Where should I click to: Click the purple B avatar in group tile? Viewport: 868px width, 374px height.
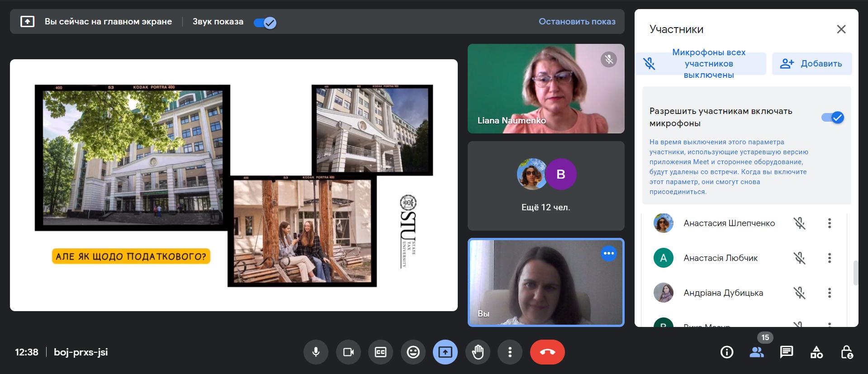(x=561, y=174)
